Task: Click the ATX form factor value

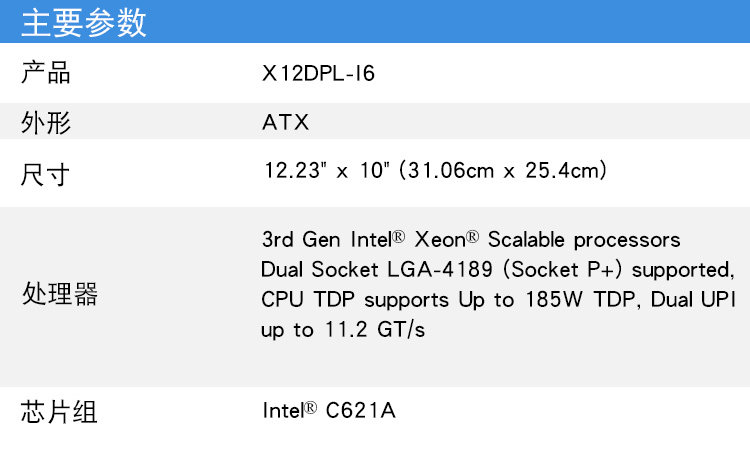Action: click(286, 123)
